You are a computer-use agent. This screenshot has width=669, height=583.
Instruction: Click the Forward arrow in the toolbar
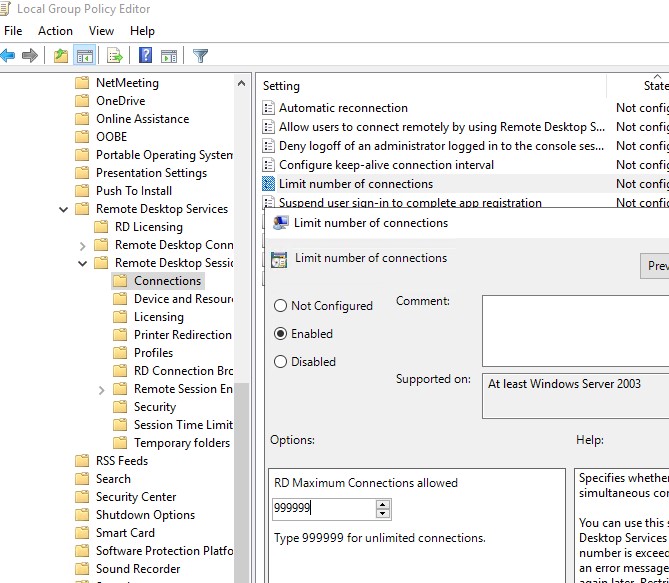(x=31, y=55)
